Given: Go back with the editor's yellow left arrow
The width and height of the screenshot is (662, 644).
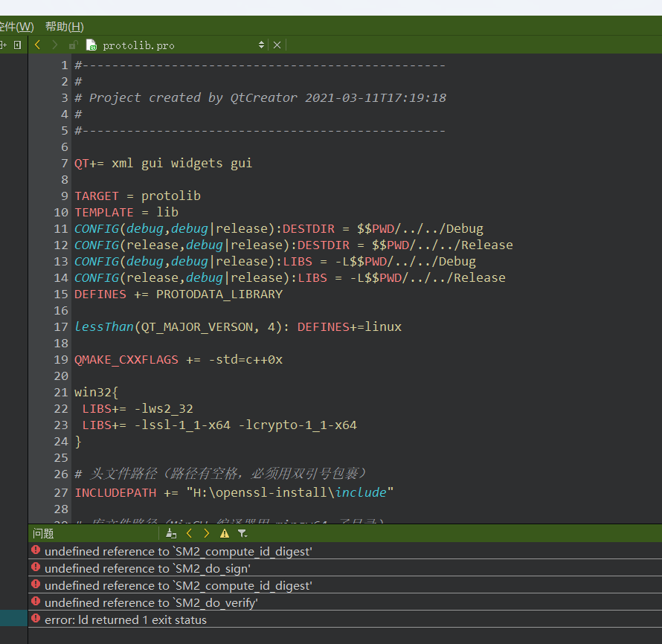Looking at the screenshot, I should pyautogui.click(x=38, y=45).
